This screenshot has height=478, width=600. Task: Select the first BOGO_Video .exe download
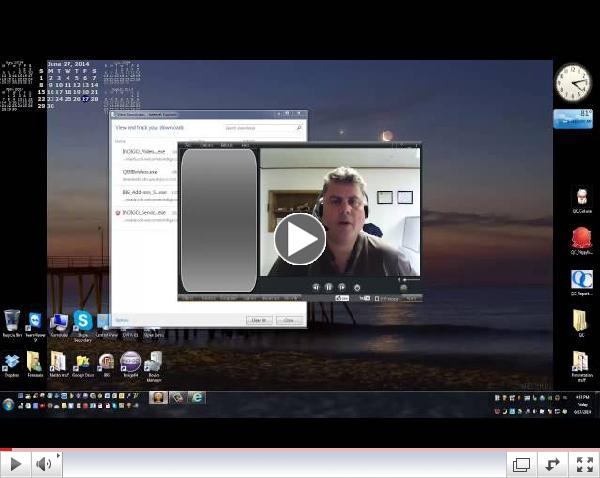(x=144, y=152)
